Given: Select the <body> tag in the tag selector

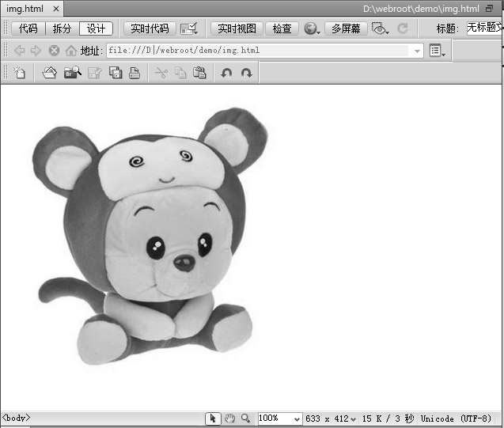Looking at the screenshot, I should coord(17,418).
